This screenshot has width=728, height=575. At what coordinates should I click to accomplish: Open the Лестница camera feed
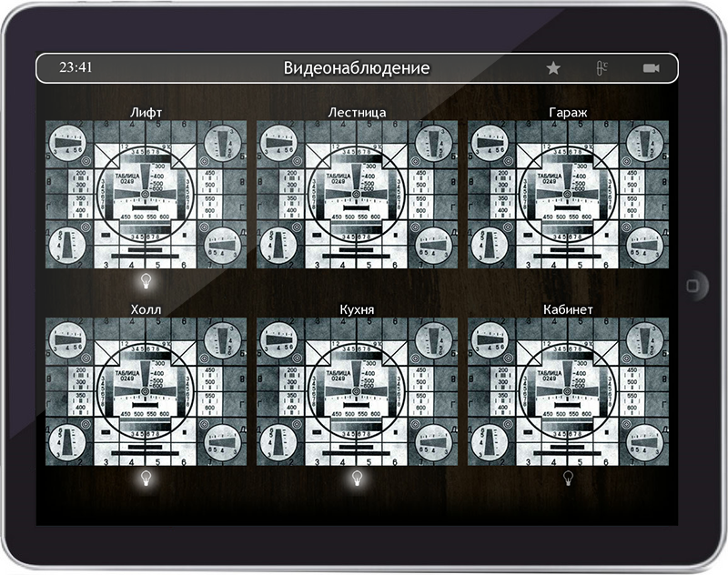[x=357, y=194]
